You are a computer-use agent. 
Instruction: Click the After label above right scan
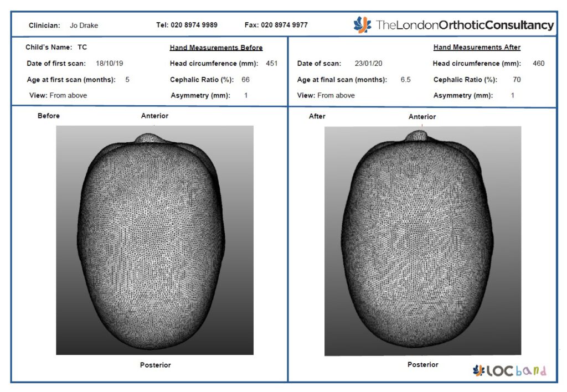(x=317, y=116)
